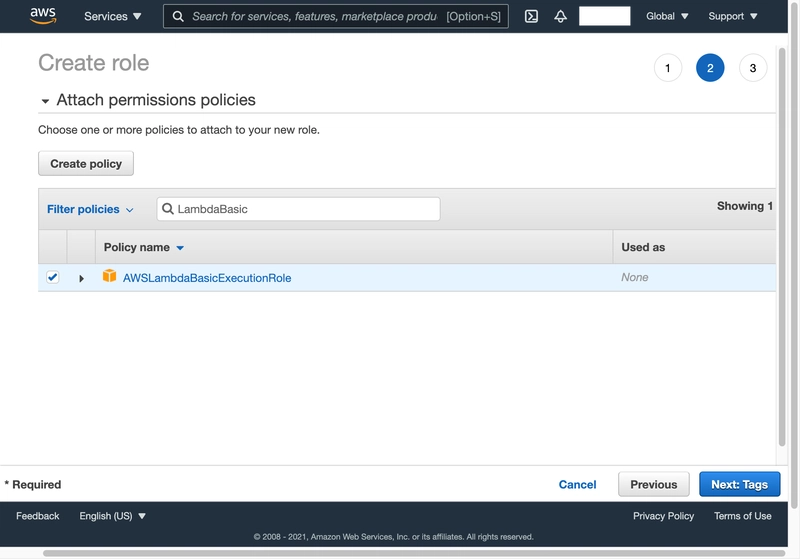Click the None value in Used as column
This screenshot has height=559, width=800.
[x=635, y=277]
